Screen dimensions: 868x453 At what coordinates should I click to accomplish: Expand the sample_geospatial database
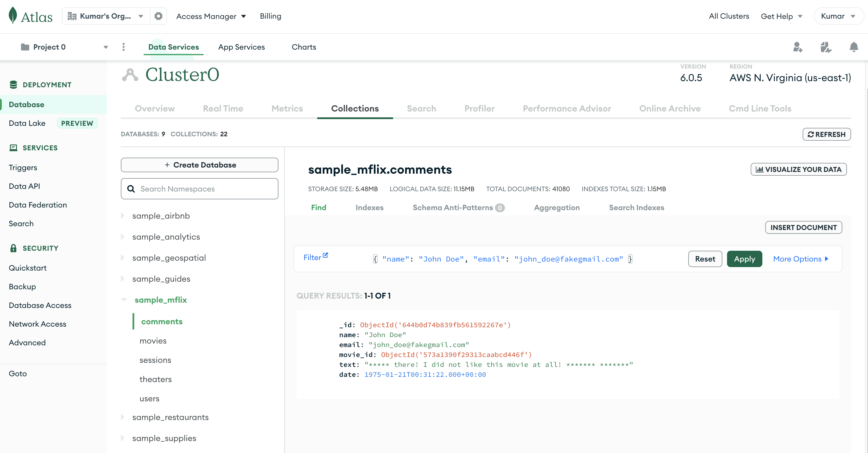[123, 257]
